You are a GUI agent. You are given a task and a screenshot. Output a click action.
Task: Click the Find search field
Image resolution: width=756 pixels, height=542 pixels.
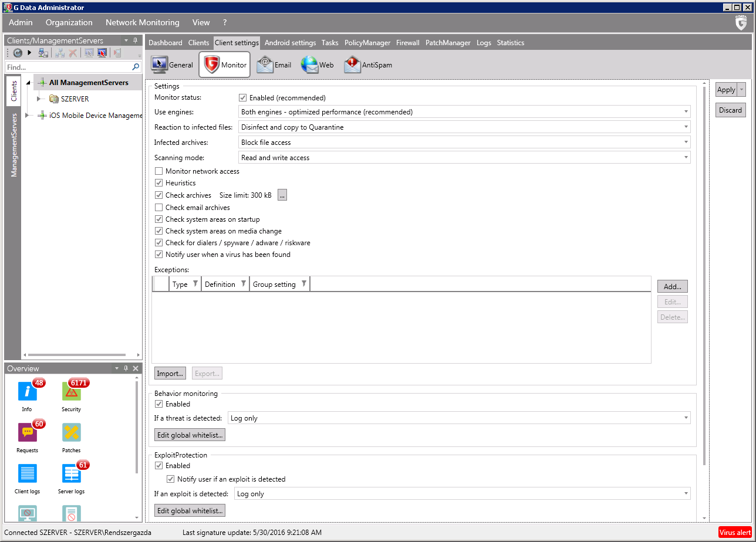click(x=67, y=67)
